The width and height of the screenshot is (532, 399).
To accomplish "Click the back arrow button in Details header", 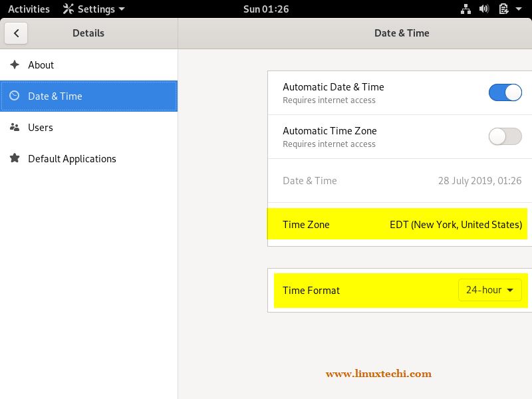I will 16,33.
